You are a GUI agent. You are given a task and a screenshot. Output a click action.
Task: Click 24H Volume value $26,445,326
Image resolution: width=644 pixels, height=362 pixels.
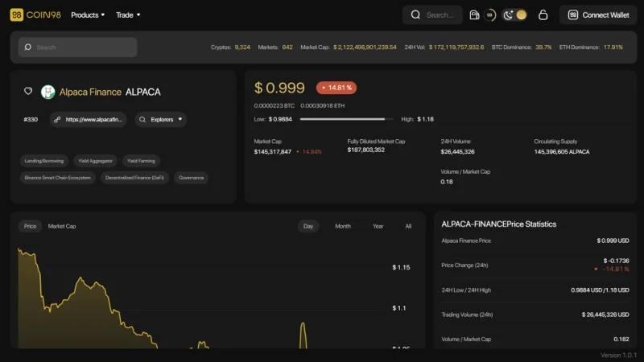pos(457,152)
